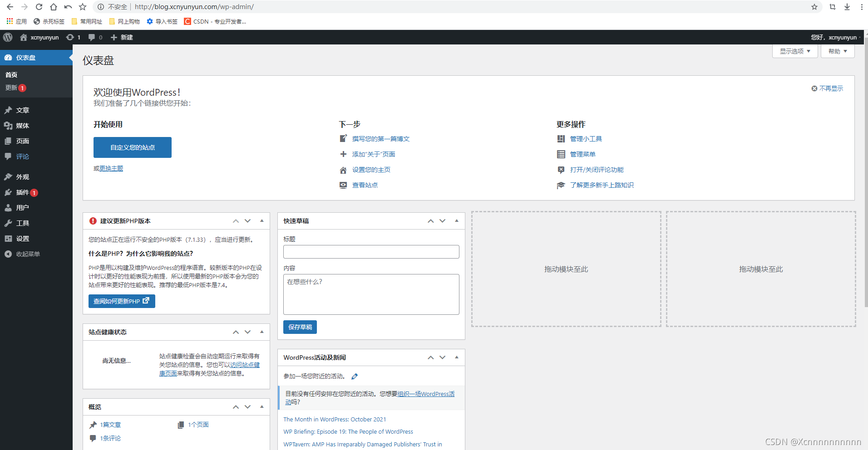
Task: Open the browser download icon
Action: point(847,7)
